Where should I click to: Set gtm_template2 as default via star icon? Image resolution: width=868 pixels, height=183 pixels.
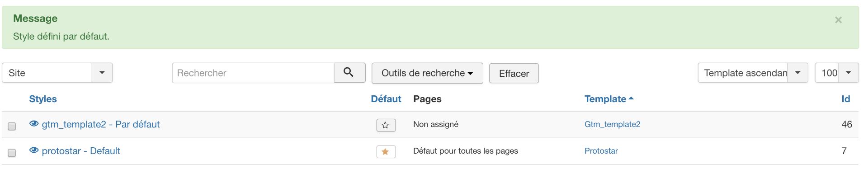386,125
